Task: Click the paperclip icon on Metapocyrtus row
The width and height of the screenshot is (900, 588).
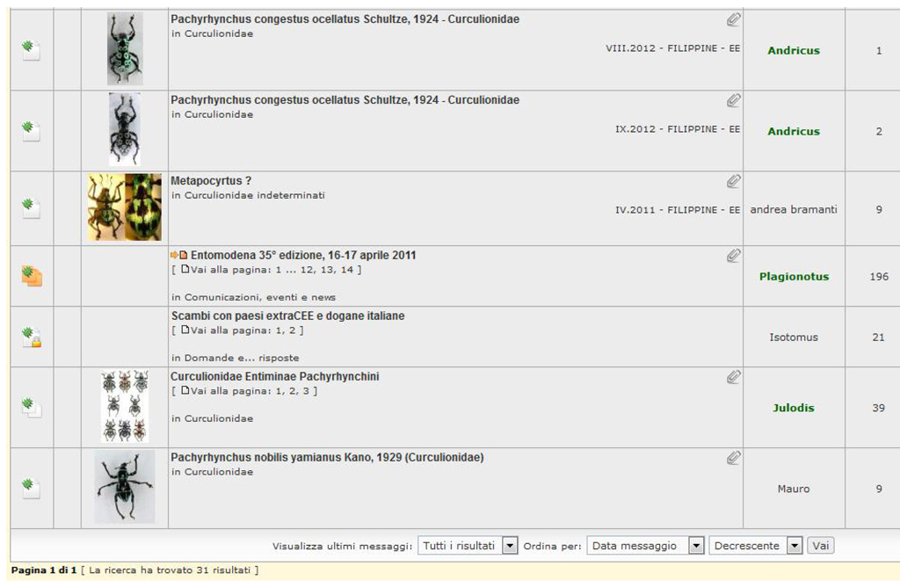Action: [733, 181]
